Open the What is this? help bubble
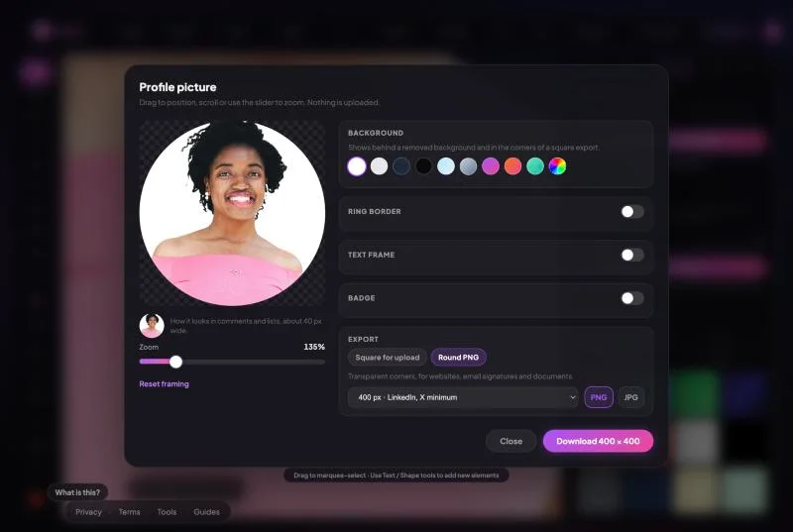Viewport: 793px width, 532px height. pyautogui.click(x=77, y=492)
